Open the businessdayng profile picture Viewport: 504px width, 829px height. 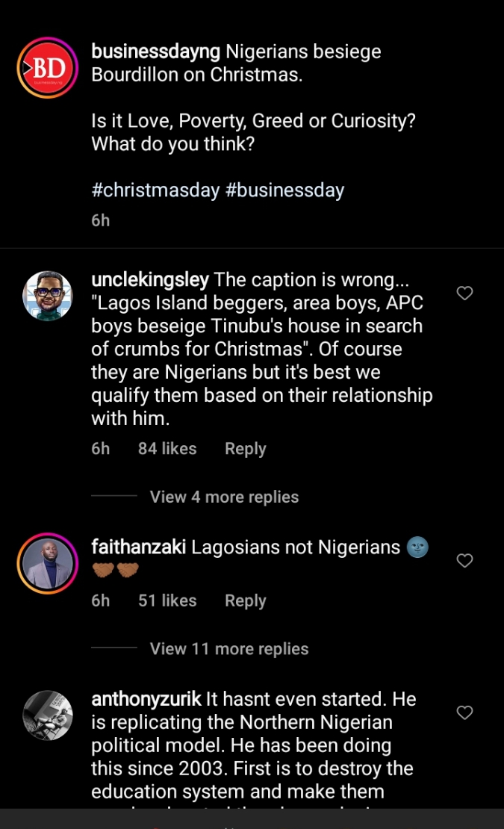48,68
